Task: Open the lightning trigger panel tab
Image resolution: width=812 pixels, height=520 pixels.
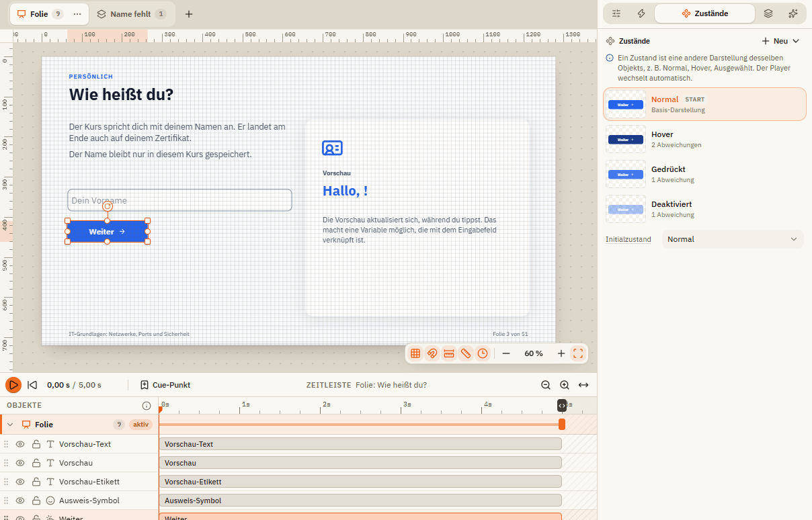Action: (x=641, y=13)
